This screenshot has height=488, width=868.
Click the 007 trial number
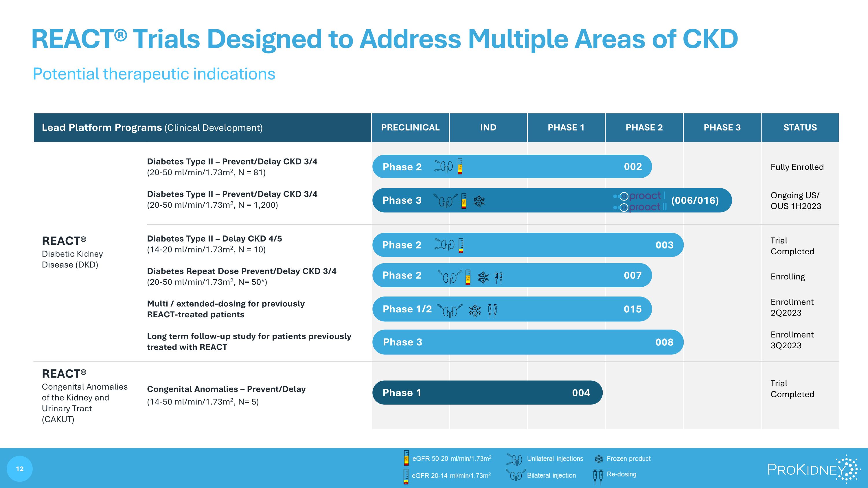click(x=632, y=275)
